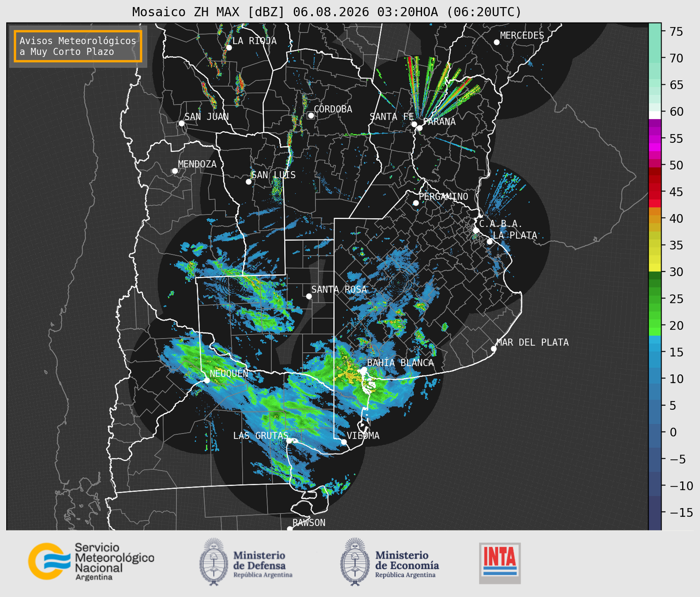This screenshot has height=597, width=700.
Task: Click the INTA logo
Action: 500,563
